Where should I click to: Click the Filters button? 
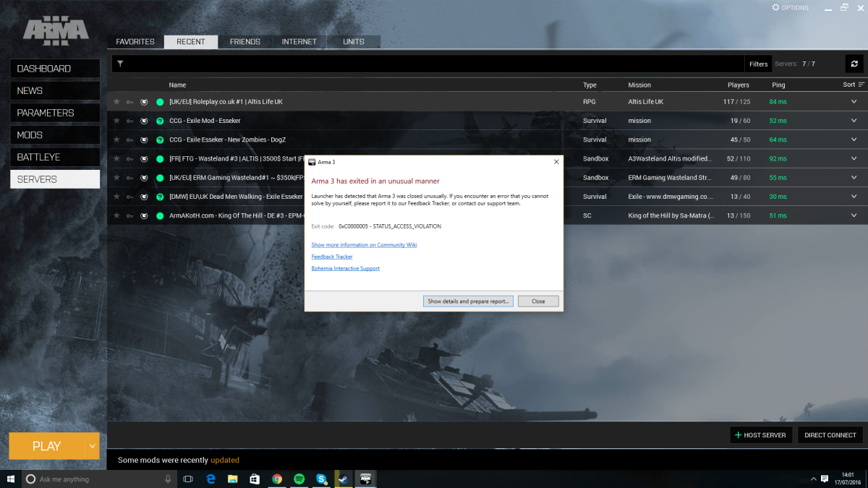pos(758,64)
